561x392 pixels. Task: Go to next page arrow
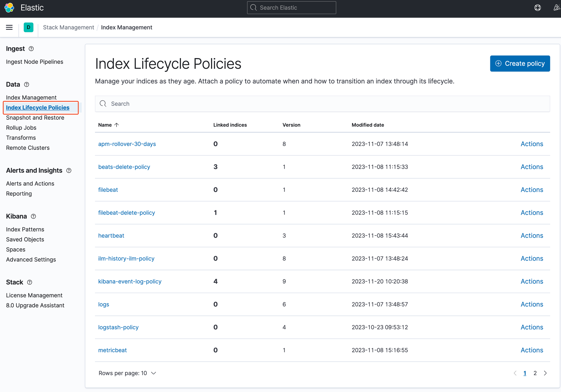[545, 373]
